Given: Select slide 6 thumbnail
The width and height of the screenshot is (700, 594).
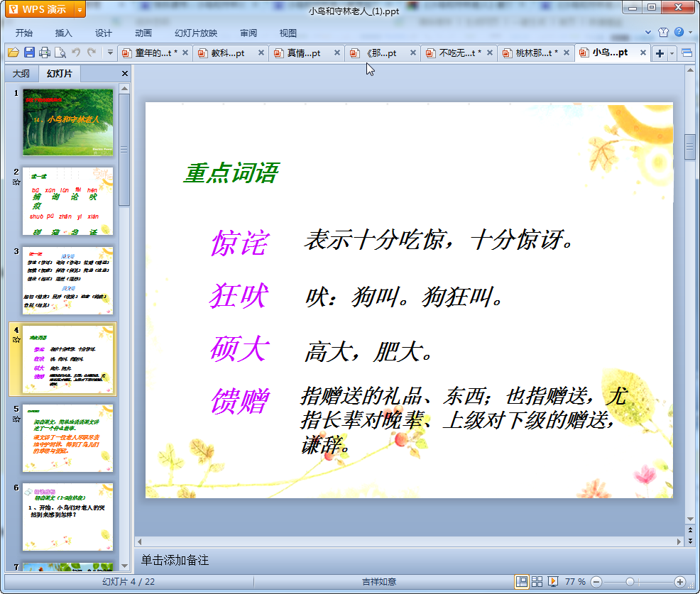Looking at the screenshot, I should click(x=68, y=517).
